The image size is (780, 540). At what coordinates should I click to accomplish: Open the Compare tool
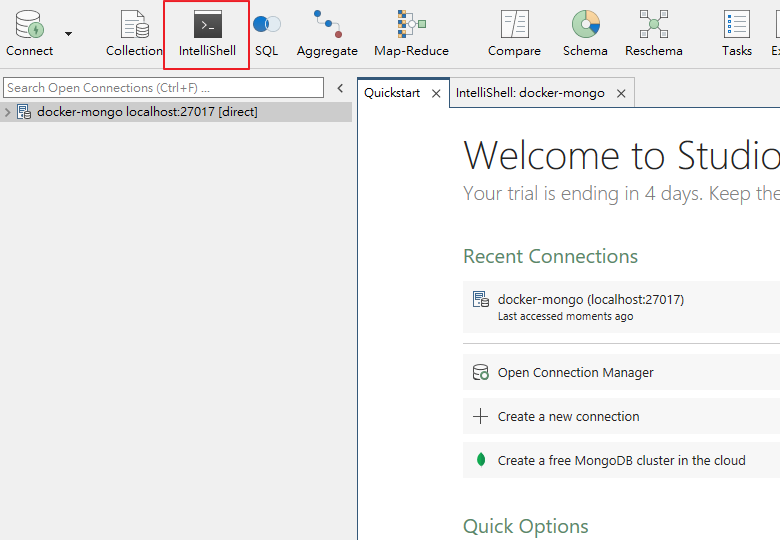(514, 34)
